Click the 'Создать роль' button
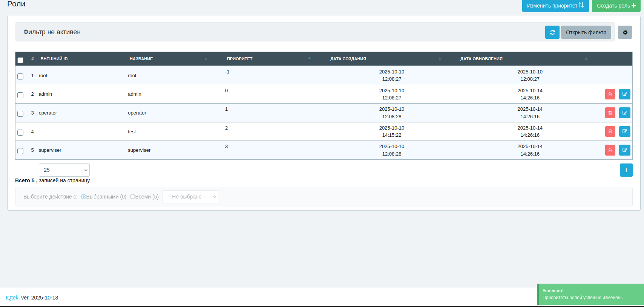644x307 pixels. 616,6
